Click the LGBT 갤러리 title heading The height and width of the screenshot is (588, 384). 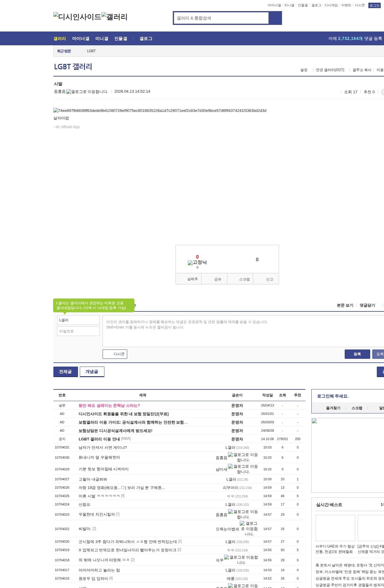click(73, 67)
